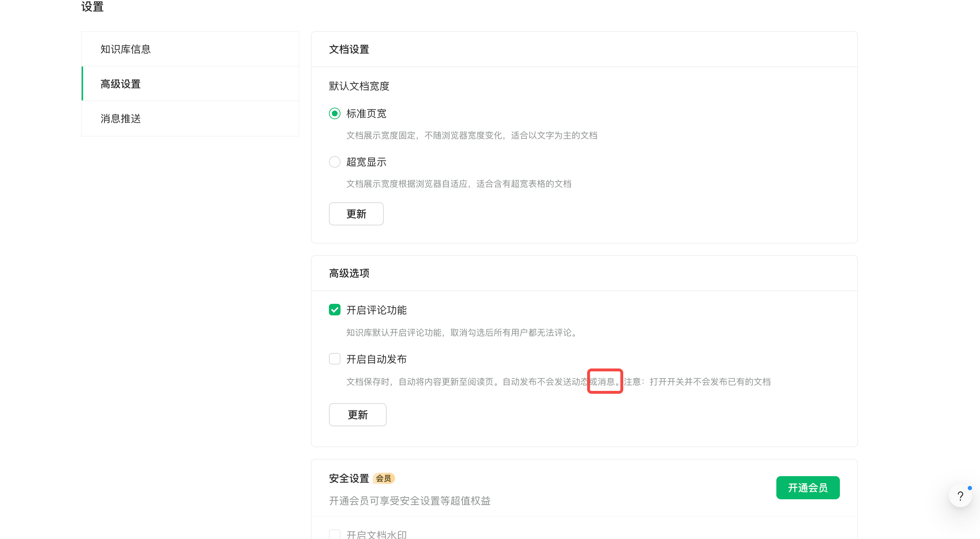Click 更新 under 默认文档宽度

pos(356,214)
